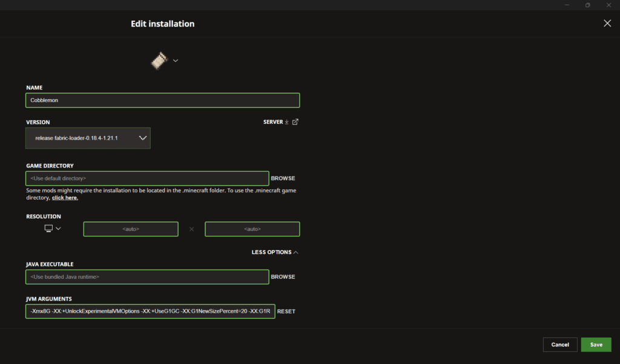Focus the Game Directory input field
Screen dimensions: 620x364
(147, 178)
